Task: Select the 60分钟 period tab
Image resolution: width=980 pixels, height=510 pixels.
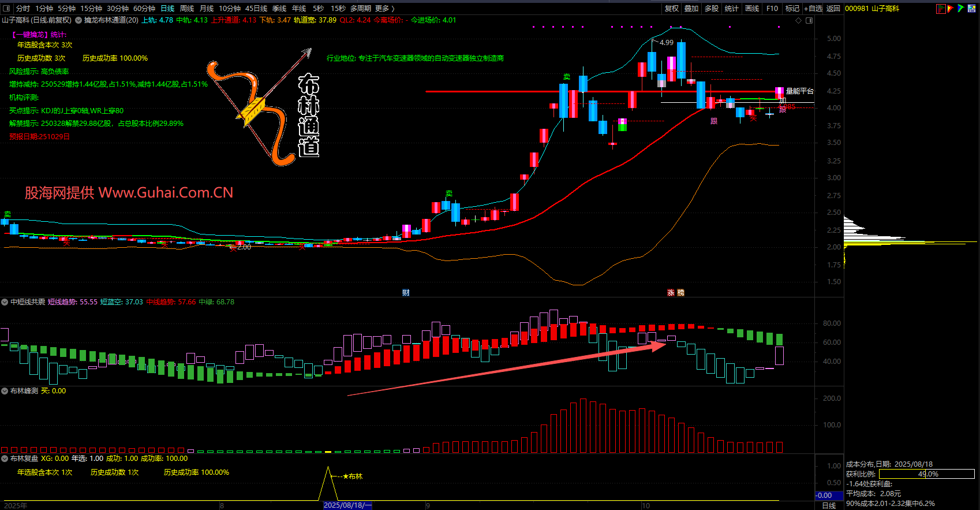Action: click(x=144, y=9)
